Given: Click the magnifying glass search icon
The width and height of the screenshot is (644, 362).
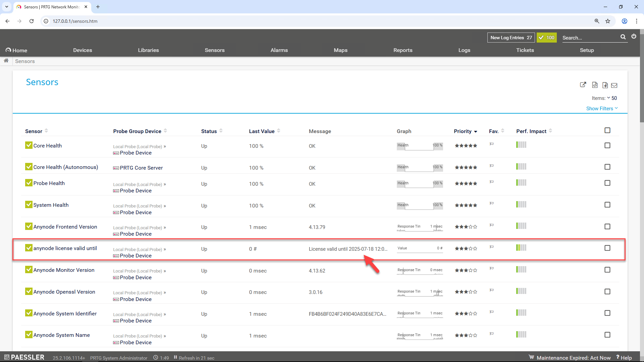Looking at the screenshot, I should click(623, 37).
